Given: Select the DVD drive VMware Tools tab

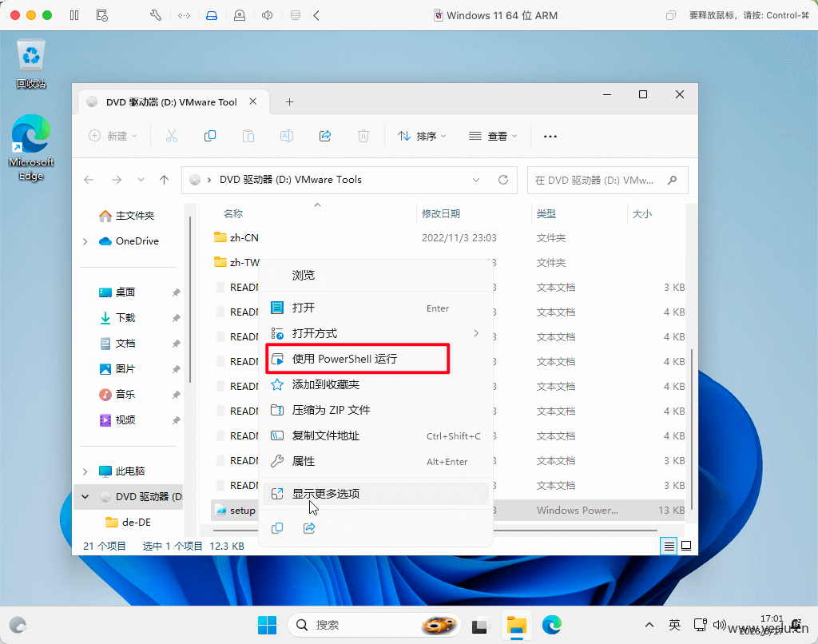Looking at the screenshot, I should click(173, 101).
